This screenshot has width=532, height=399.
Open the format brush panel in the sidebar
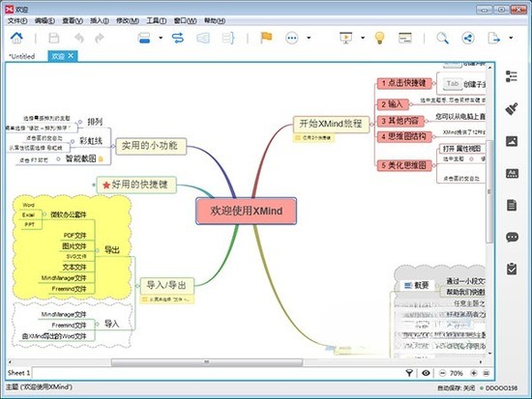point(512,109)
